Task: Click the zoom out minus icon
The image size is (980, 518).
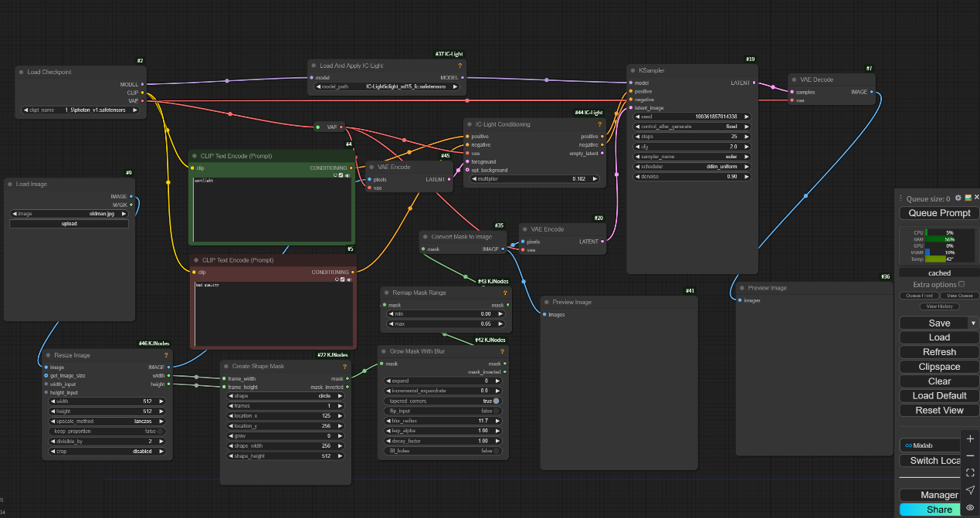Action: point(970,455)
